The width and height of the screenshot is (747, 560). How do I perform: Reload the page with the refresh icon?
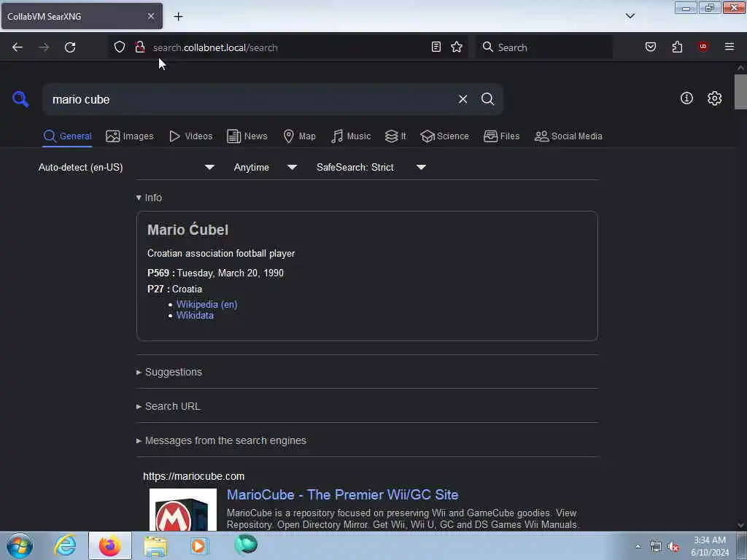70,47
